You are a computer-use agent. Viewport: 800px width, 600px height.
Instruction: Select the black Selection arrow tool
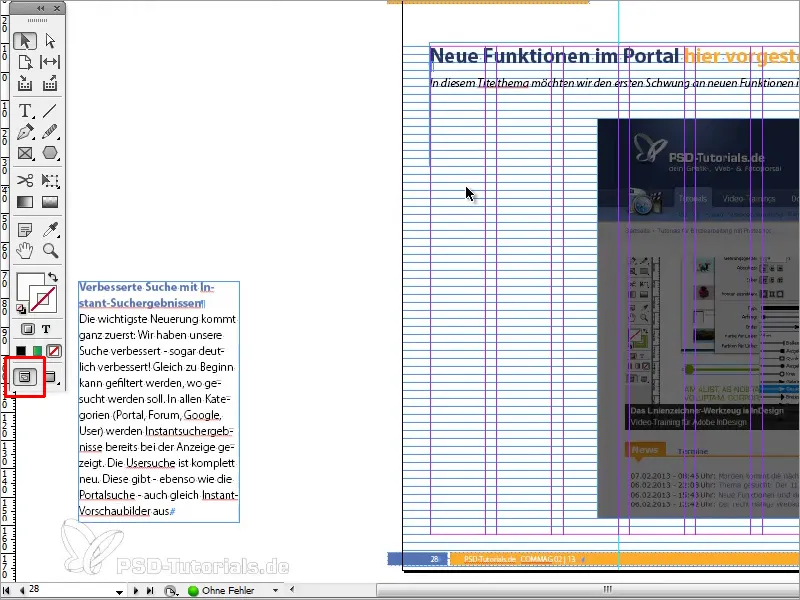pos(26,41)
